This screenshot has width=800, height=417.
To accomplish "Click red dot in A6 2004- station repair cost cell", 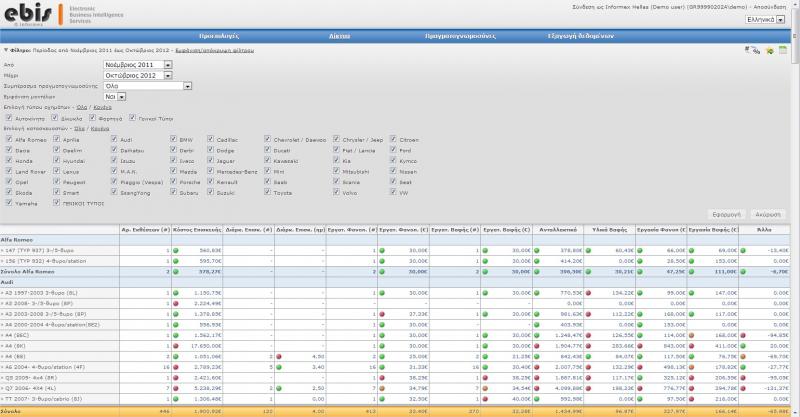I will (x=176, y=367).
